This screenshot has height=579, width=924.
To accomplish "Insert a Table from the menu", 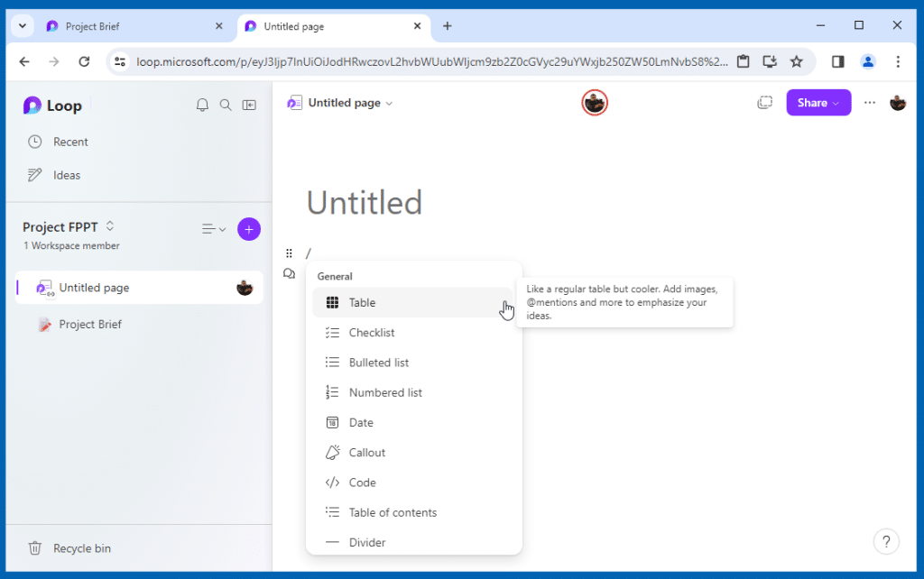I will [363, 303].
